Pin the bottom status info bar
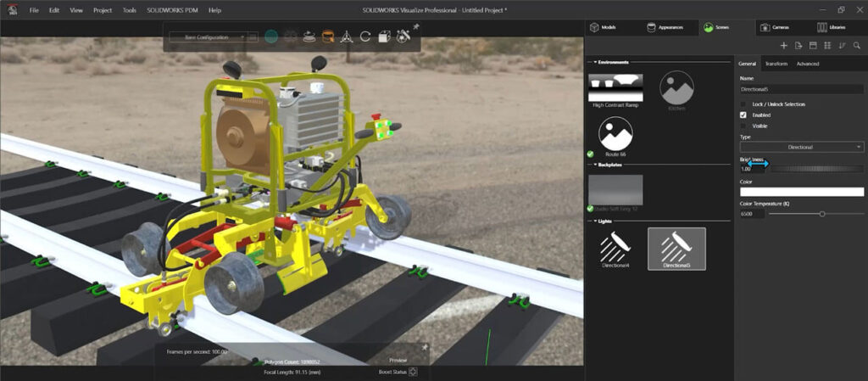This screenshot has width=868, height=381. tap(426, 347)
